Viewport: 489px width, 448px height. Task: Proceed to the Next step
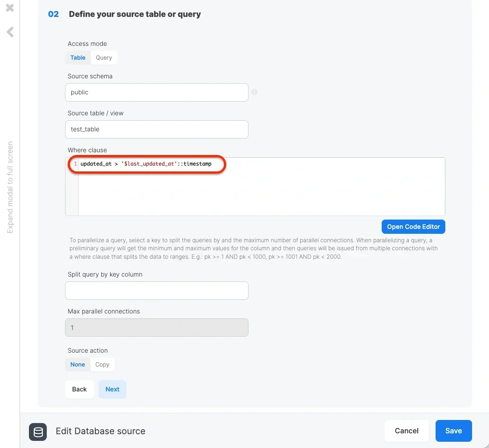pyautogui.click(x=112, y=389)
